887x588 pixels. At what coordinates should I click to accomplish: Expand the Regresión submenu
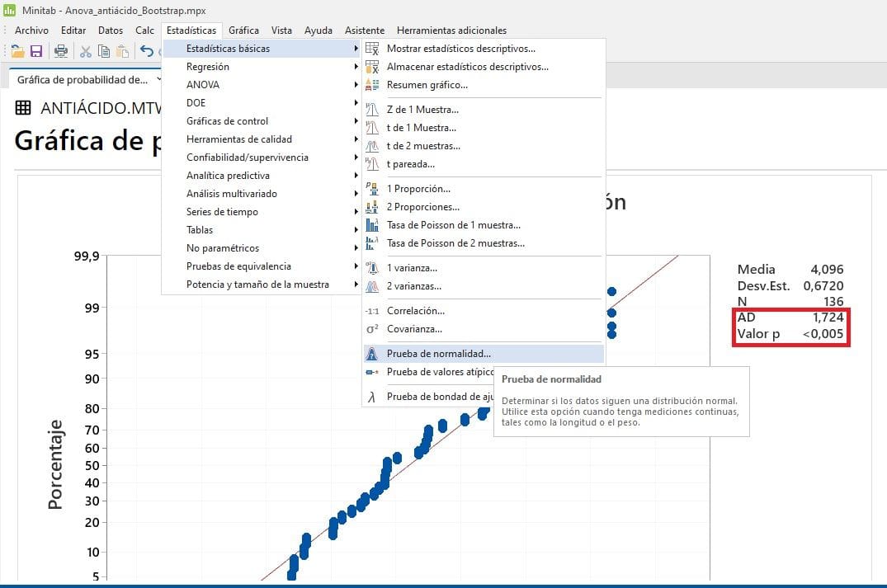(x=207, y=67)
